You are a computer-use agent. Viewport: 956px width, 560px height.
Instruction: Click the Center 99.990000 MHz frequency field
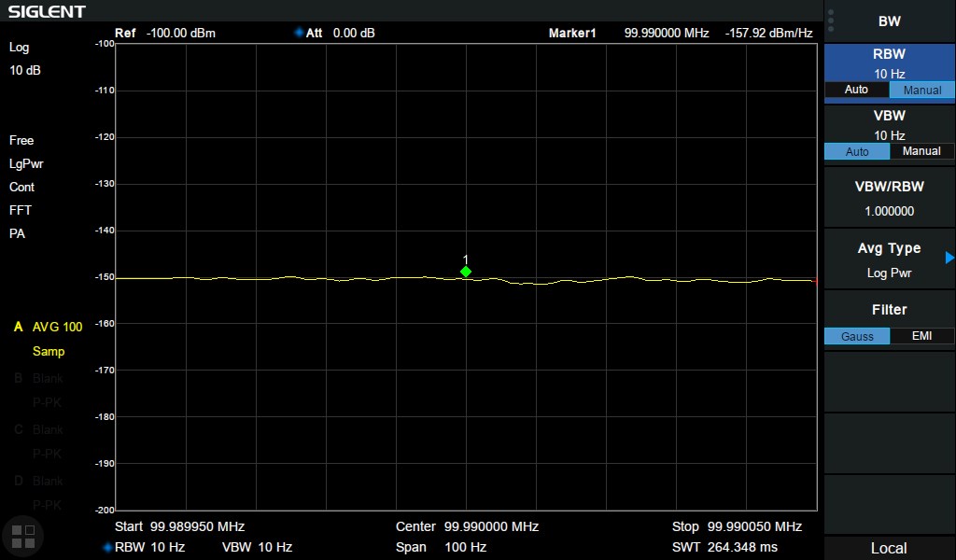point(467,526)
